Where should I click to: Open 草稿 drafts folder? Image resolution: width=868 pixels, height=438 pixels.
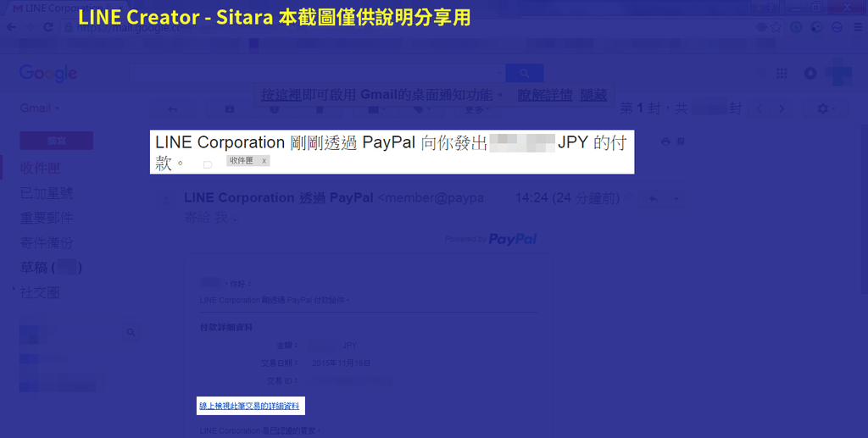51,268
